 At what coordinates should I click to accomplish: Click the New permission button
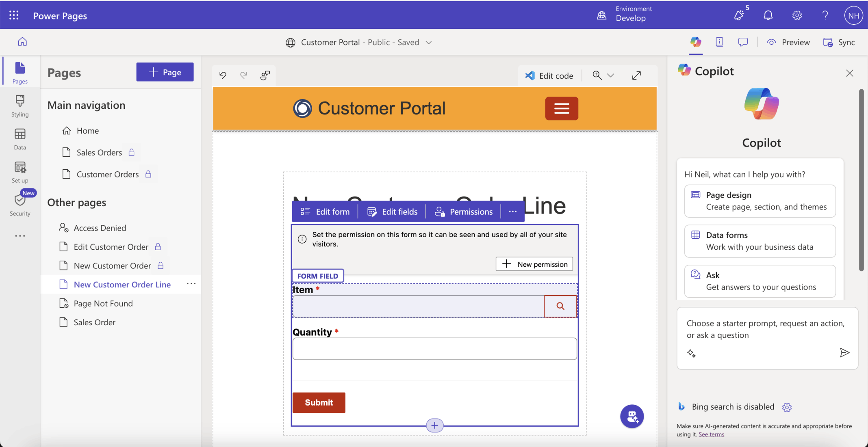pyautogui.click(x=534, y=264)
